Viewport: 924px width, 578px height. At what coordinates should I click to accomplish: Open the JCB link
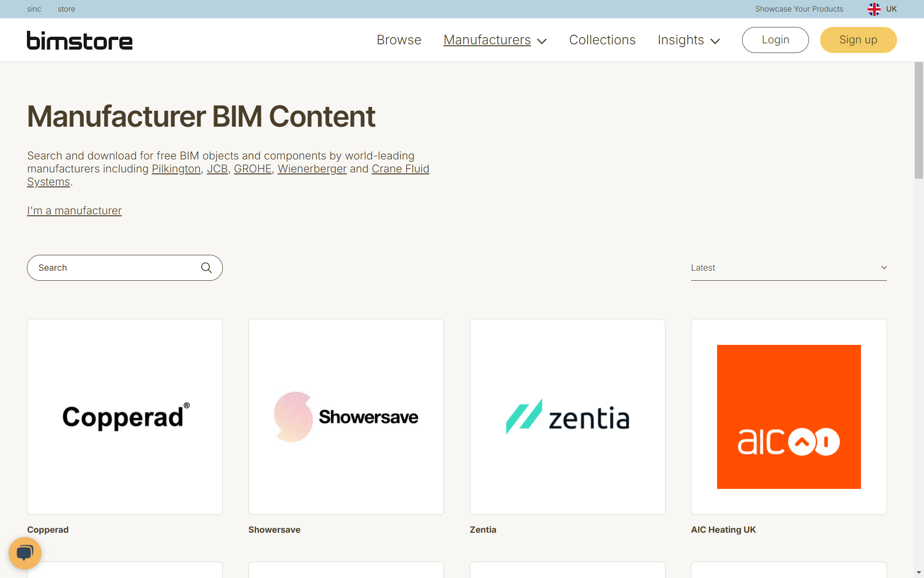(x=217, y=169)
